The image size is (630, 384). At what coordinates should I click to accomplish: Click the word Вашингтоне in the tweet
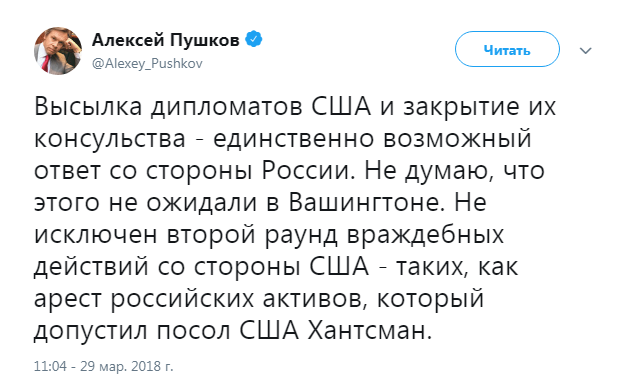(x=364, y=202)
